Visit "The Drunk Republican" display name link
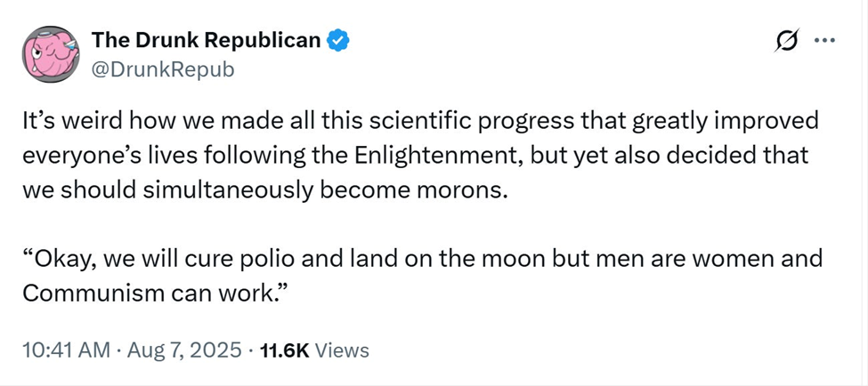The width and height of the screenshot is (868, 386). 206,41
